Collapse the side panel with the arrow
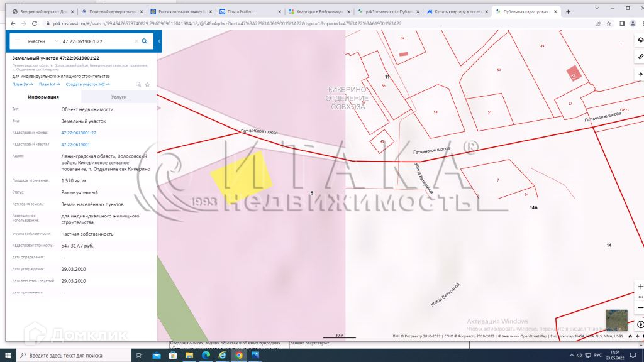 [159, 41]
